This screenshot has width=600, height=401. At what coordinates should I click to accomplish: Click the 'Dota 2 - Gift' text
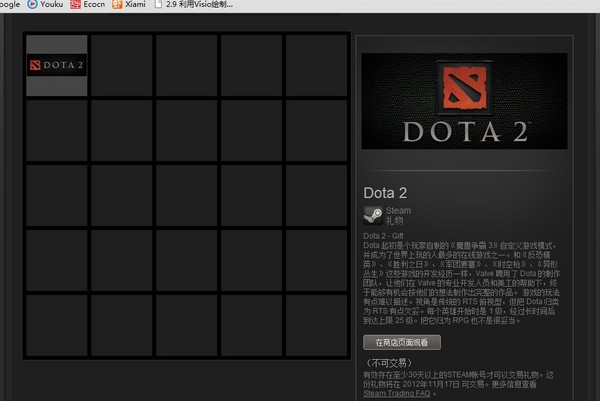(383, 236)
